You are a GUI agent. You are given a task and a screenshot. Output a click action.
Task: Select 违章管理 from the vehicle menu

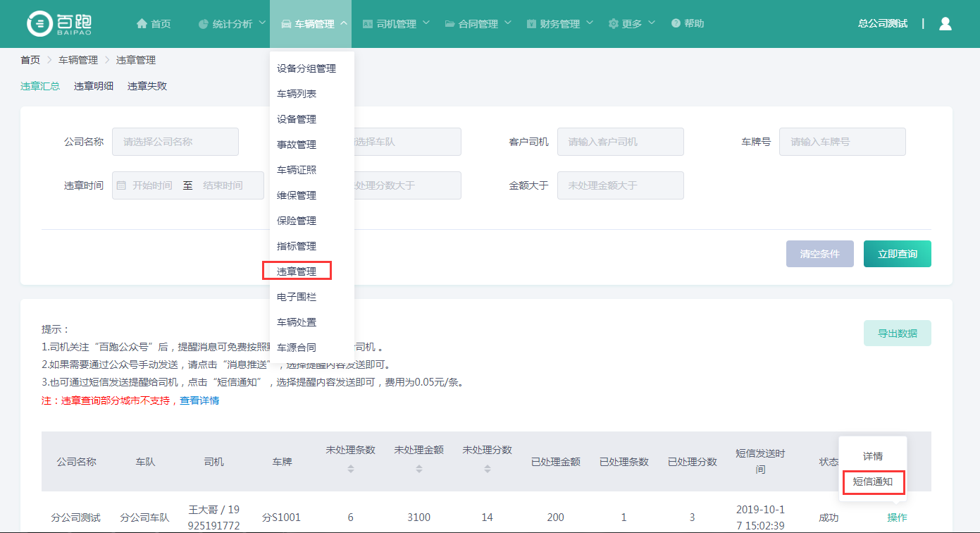point(297,271)
